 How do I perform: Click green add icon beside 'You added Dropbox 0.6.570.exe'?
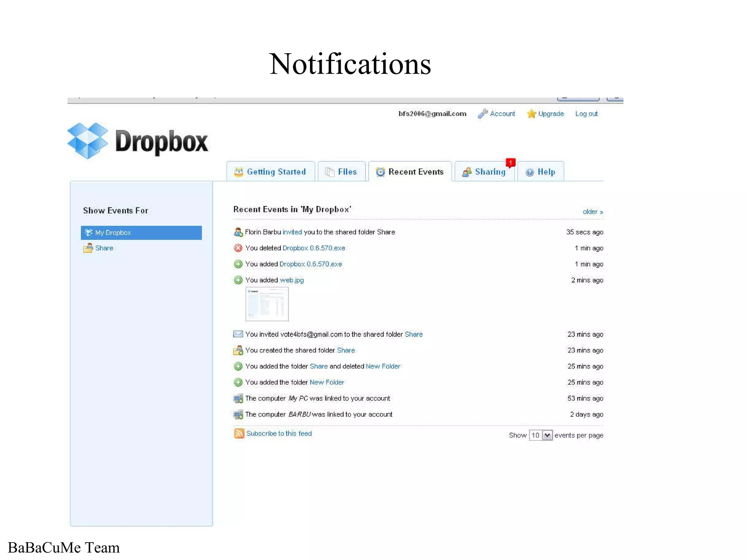[x=238, y=264]
